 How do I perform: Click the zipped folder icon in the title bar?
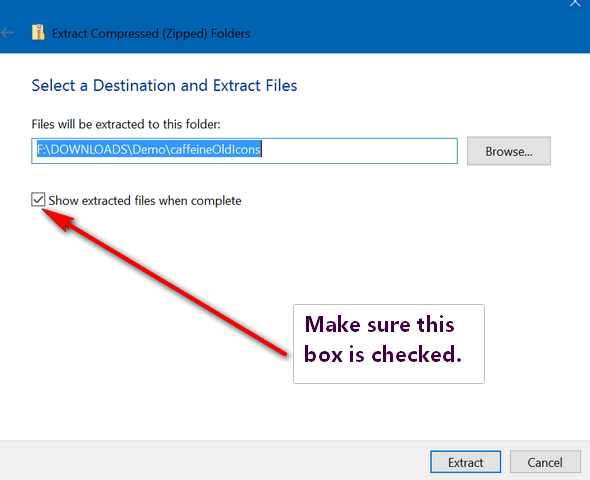point(38,32)
